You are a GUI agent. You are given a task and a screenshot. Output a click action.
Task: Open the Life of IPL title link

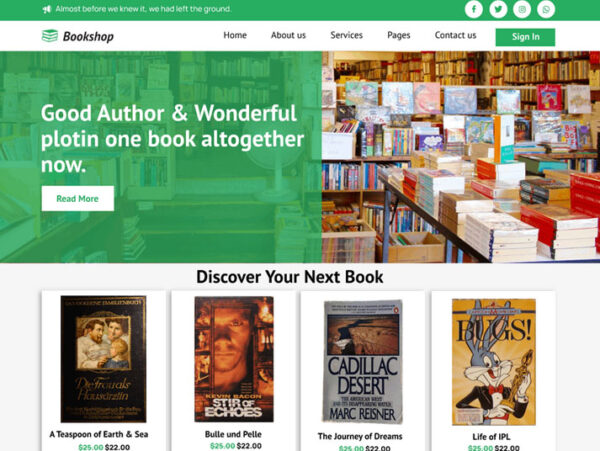click(491, 436)
